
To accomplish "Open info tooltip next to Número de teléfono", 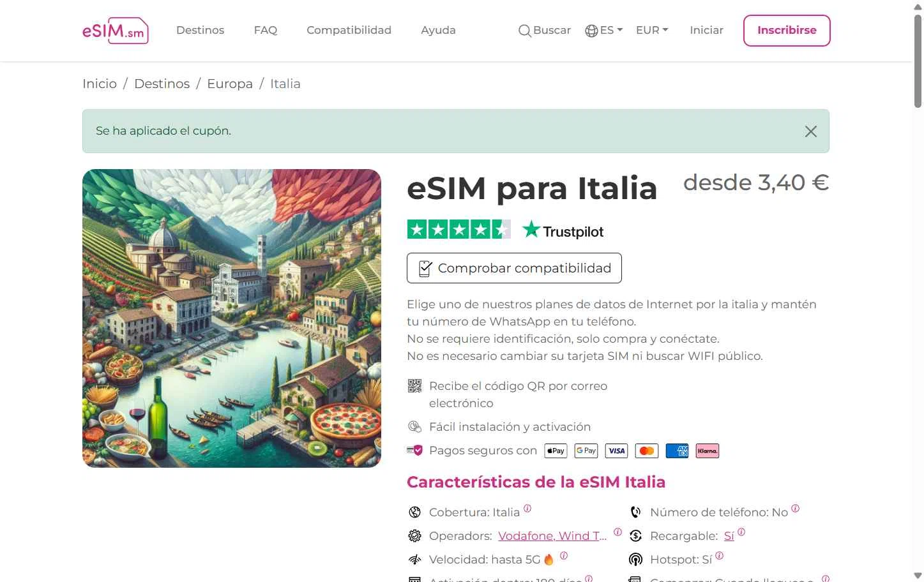I will click(795, 509).
